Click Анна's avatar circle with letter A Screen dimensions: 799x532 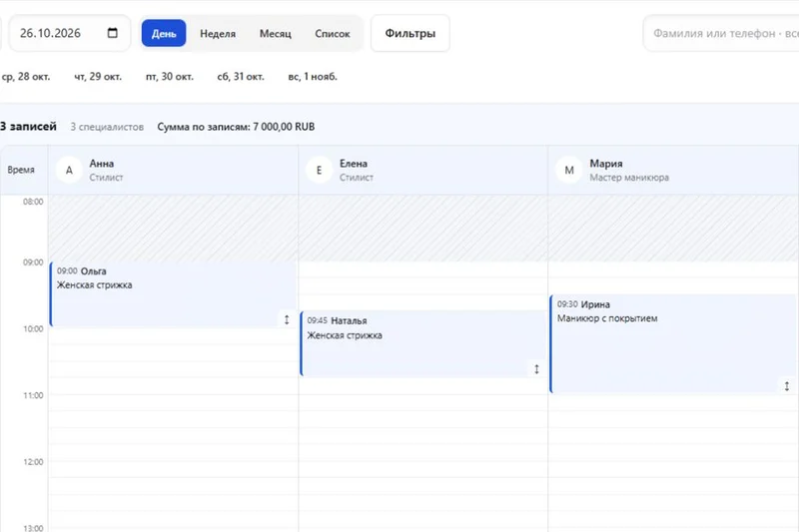pyautogui.click(x=69, y=170)
